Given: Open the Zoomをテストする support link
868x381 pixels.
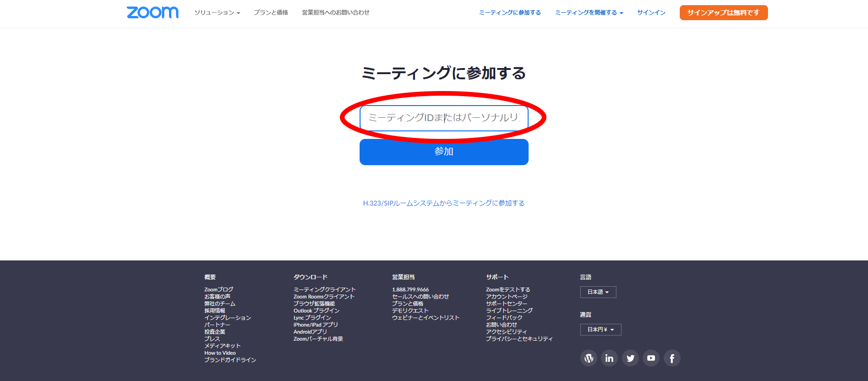Looking at the screenshot, I should [x=508, y=290].
